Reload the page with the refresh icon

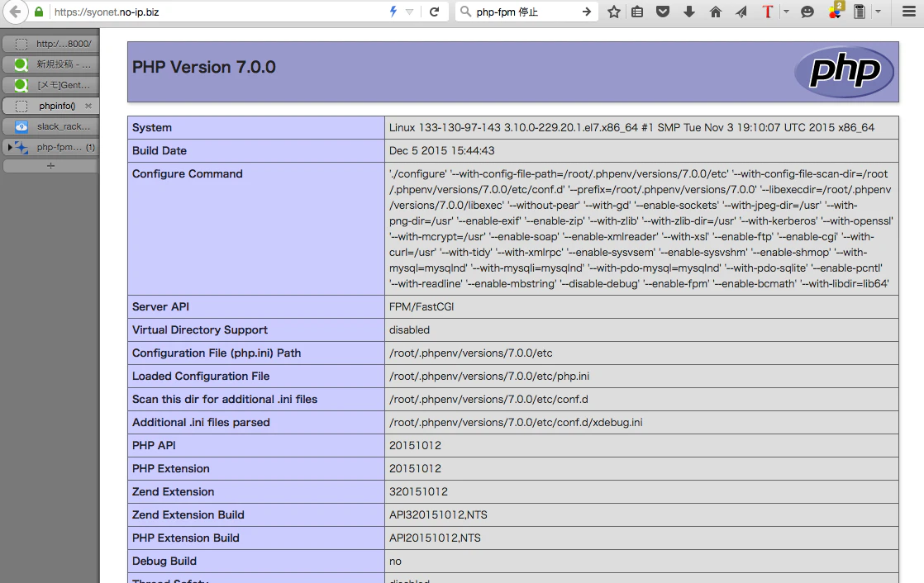point(434,12)
